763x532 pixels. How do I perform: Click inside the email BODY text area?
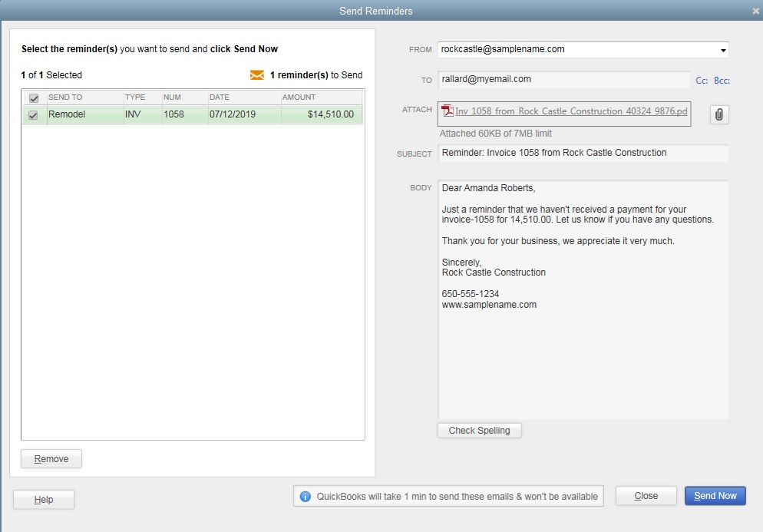[583, 299]
